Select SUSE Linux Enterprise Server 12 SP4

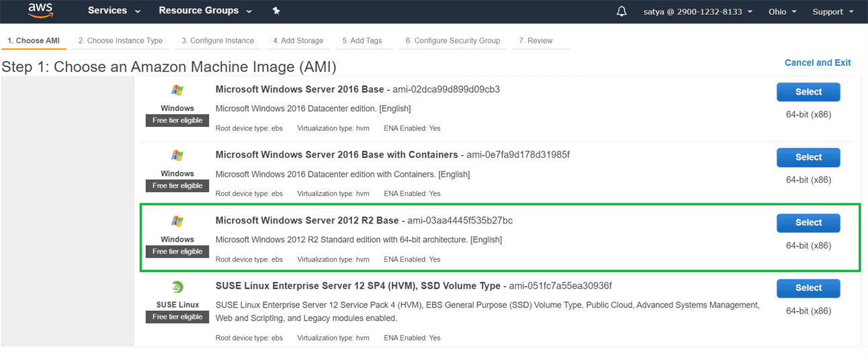click(x=808, y=288)
